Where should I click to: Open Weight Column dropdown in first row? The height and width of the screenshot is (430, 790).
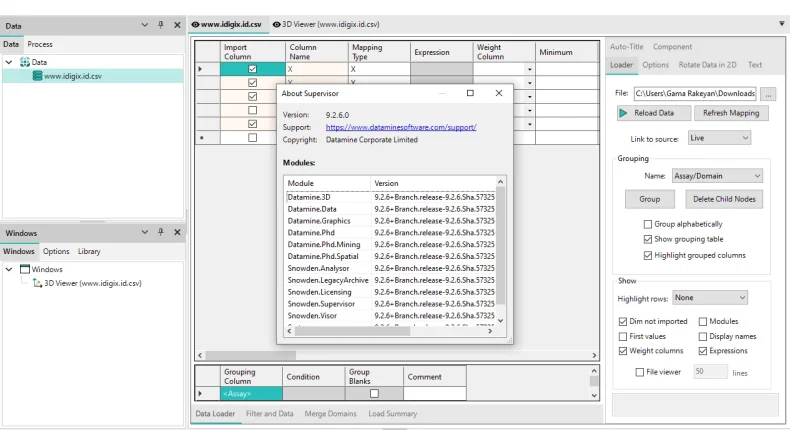[530, 69]
